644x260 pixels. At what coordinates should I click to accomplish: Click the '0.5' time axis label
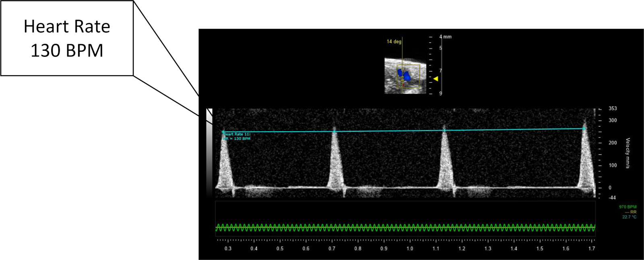(x=280, y=249)
